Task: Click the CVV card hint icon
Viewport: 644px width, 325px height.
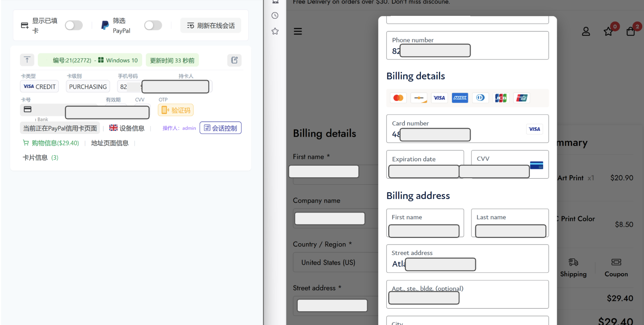Action: [x=537, y=165]
